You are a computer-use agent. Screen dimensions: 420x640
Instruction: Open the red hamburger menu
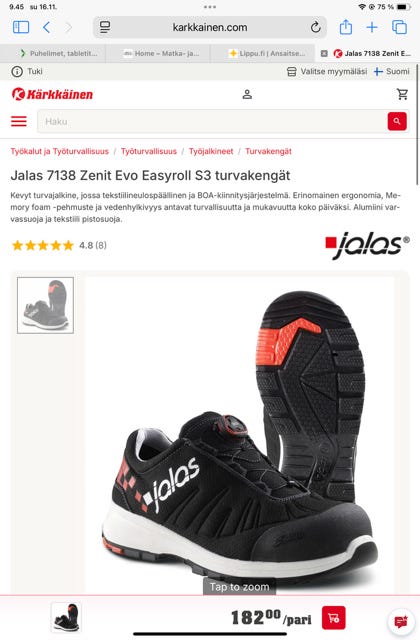(x=19, y=121)
